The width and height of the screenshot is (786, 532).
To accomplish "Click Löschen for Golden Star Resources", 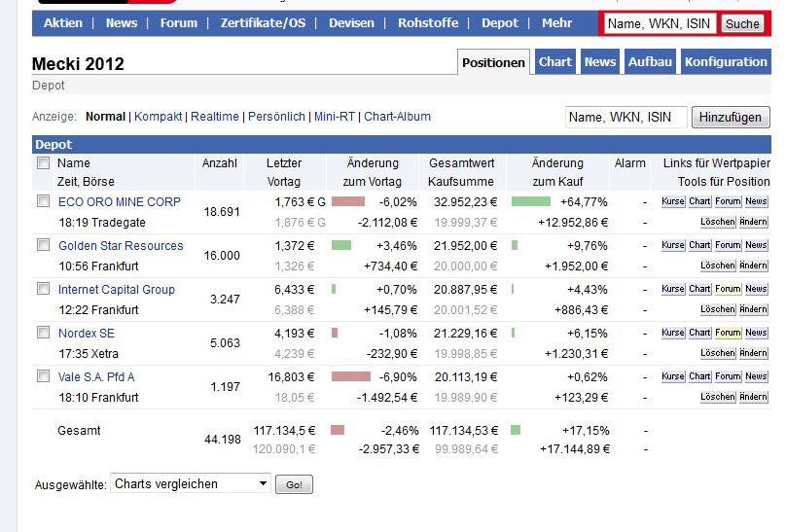I will click(718, 266).
